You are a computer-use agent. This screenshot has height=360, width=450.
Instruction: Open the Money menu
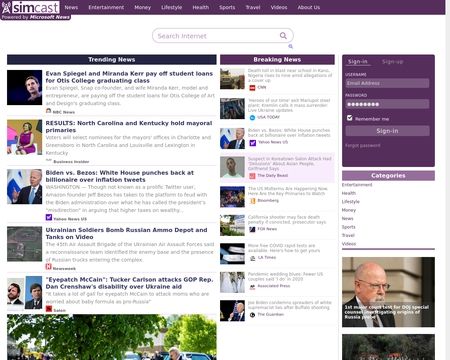click(x=143, y=7)
